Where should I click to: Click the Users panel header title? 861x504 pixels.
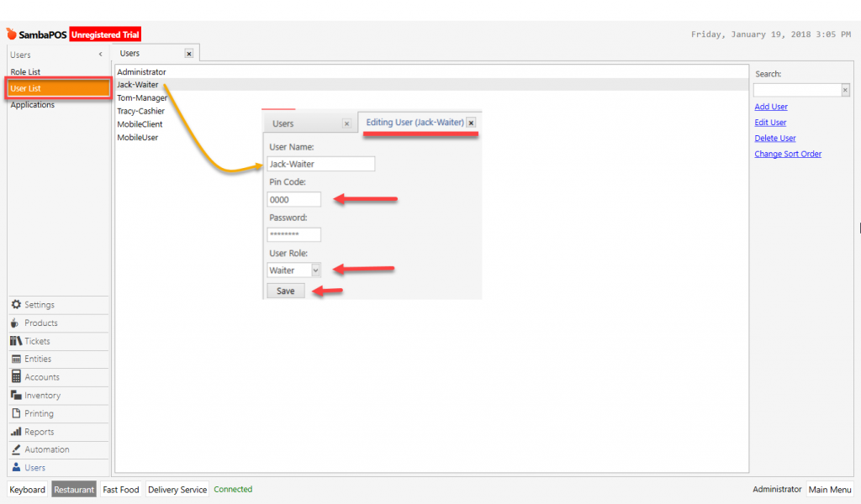(x=20, y=55)
